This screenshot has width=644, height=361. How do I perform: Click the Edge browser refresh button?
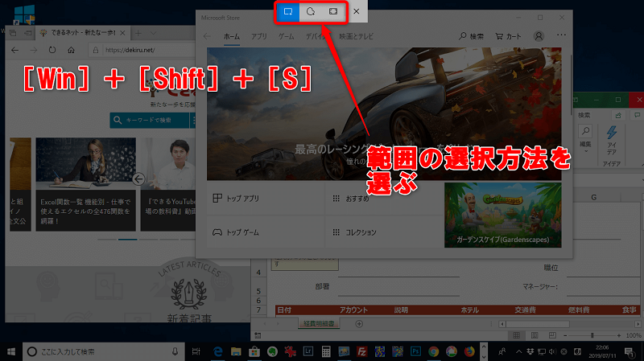52,51
